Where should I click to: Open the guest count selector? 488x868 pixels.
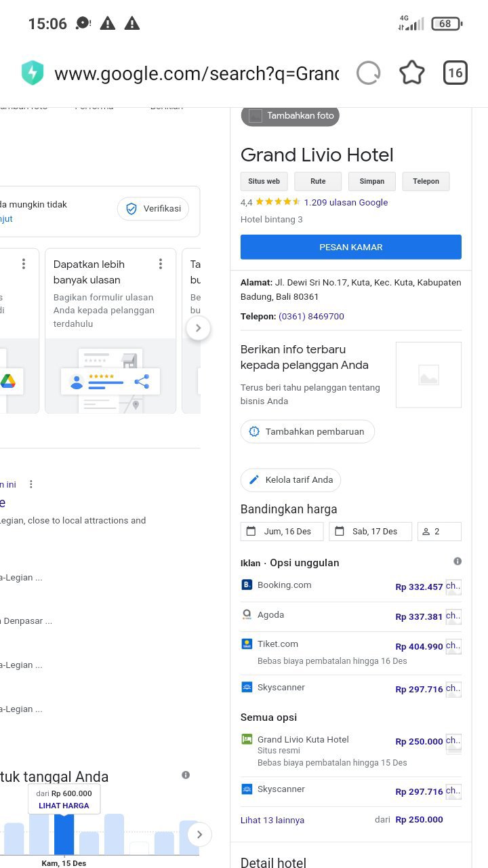click(x=439, y=532)
